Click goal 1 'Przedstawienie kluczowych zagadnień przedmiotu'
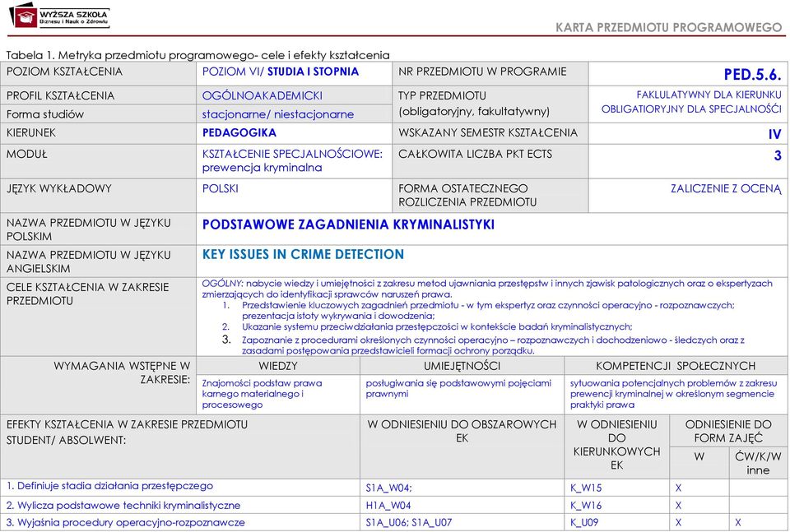This screenshot has width=790, height=532. click(488, 311)
